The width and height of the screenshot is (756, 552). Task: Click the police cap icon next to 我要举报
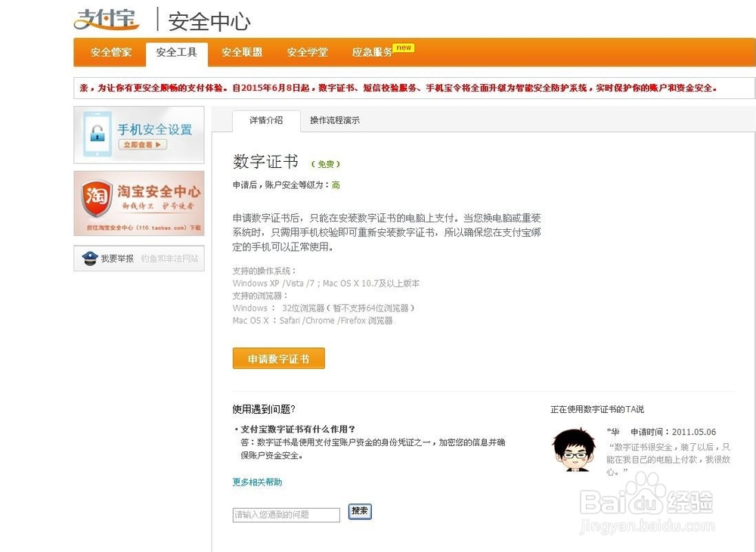pos(89,258)
